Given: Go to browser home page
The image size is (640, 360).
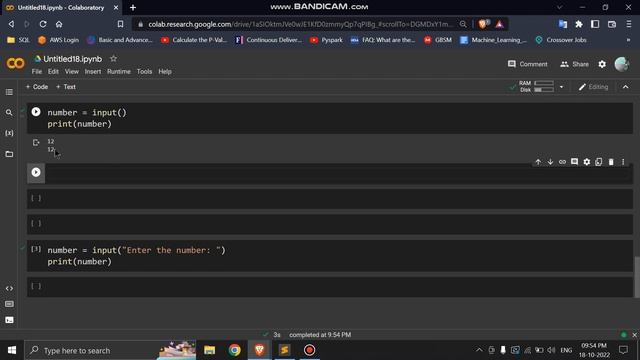Looking at the screenshot, I should coord(59,24).
